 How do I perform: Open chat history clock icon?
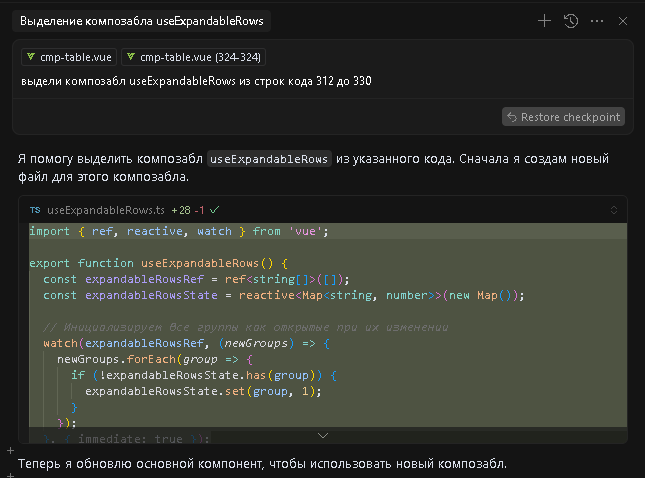(571, 21)
